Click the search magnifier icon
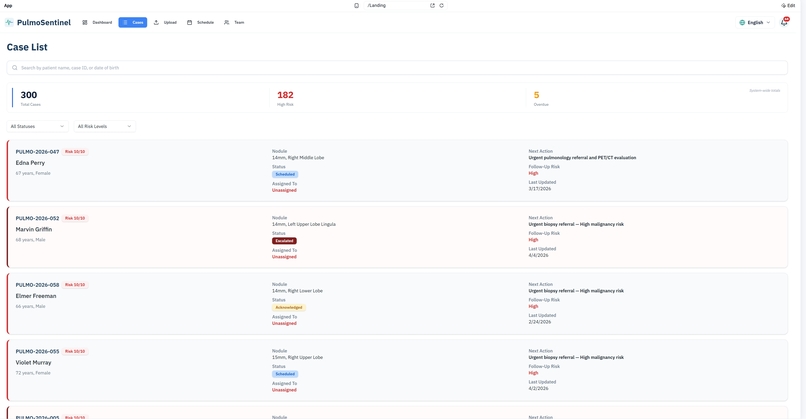Screen dimensions: 806x419 click(14, 67)
